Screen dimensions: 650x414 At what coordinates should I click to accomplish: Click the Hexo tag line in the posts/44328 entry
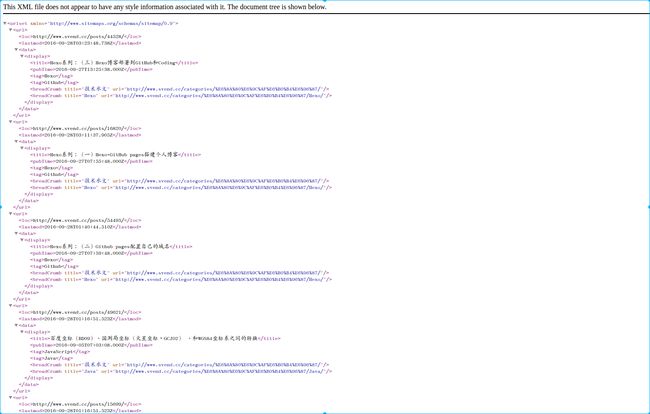(x=51, y=76)
